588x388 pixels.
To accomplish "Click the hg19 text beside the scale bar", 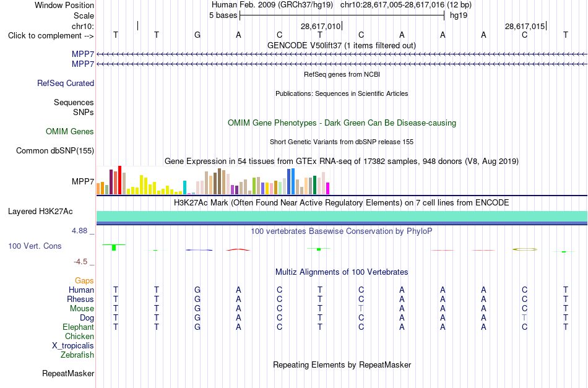I will coord(459,15).
